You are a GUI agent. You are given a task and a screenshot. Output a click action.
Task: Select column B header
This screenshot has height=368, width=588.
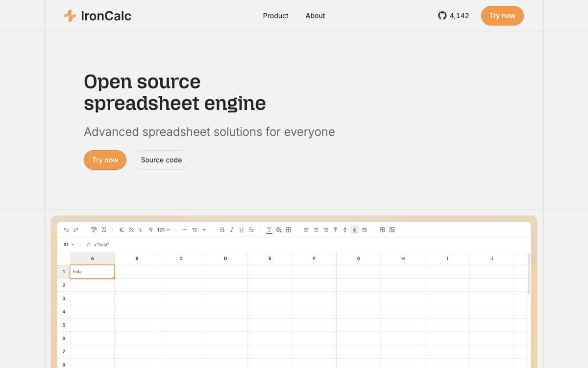pos(137,259)
